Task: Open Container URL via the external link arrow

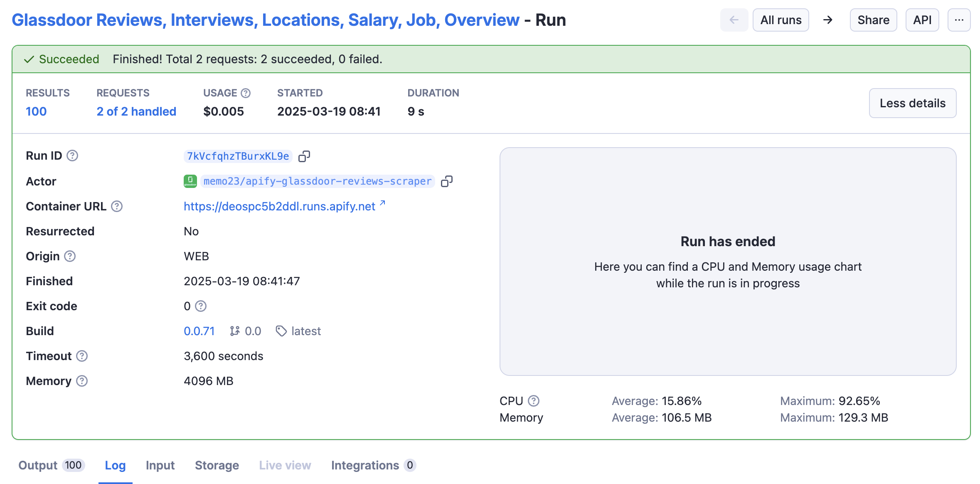Action: coord(382,204)
